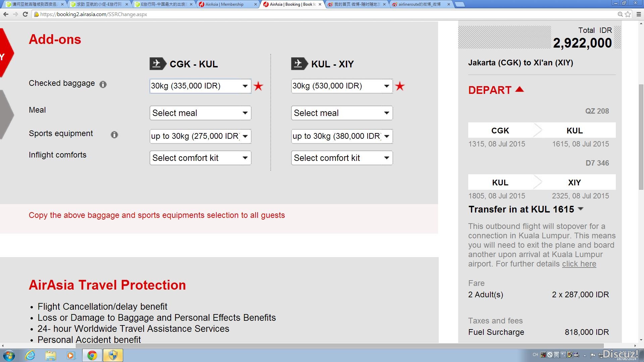This screenshot has width=644, height=362.
Task: Open the Chrome menu hamburger icon
Action: 639,14
